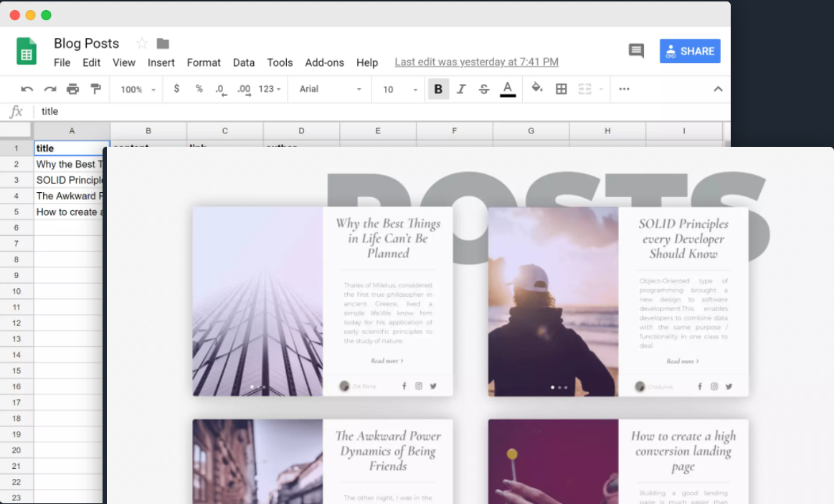The height and width of the screenshot is (504, 834).
Task: Click the fill color paint bucket
Action: (x=537, y=88)
